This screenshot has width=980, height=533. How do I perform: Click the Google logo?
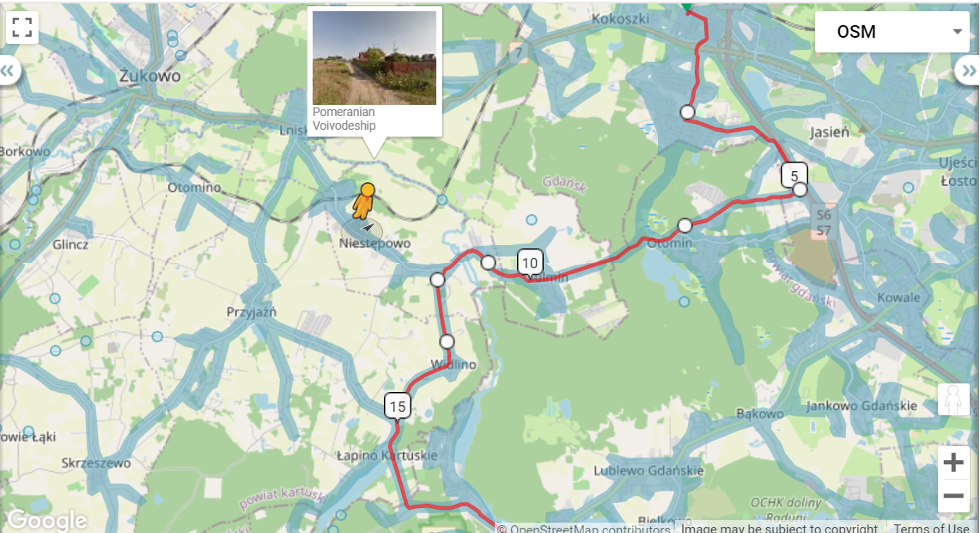(46, 519)
